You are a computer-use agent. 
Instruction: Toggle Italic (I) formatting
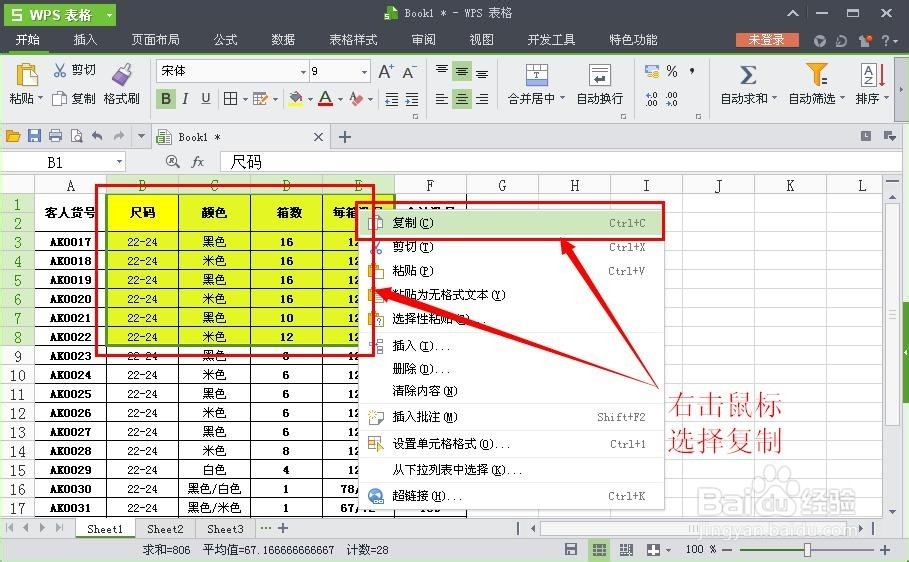click(x=185, y=99)
